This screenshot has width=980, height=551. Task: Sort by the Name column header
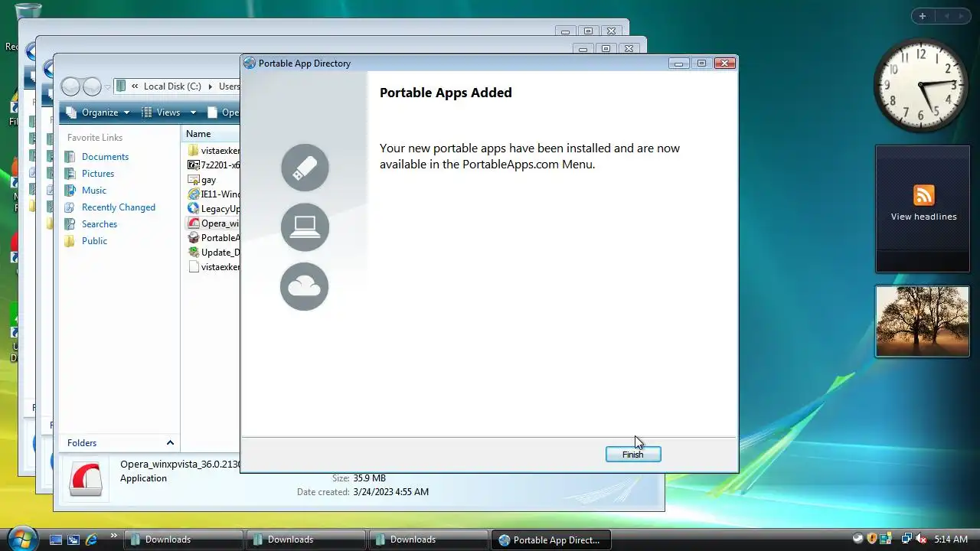(x=198, y=134)
